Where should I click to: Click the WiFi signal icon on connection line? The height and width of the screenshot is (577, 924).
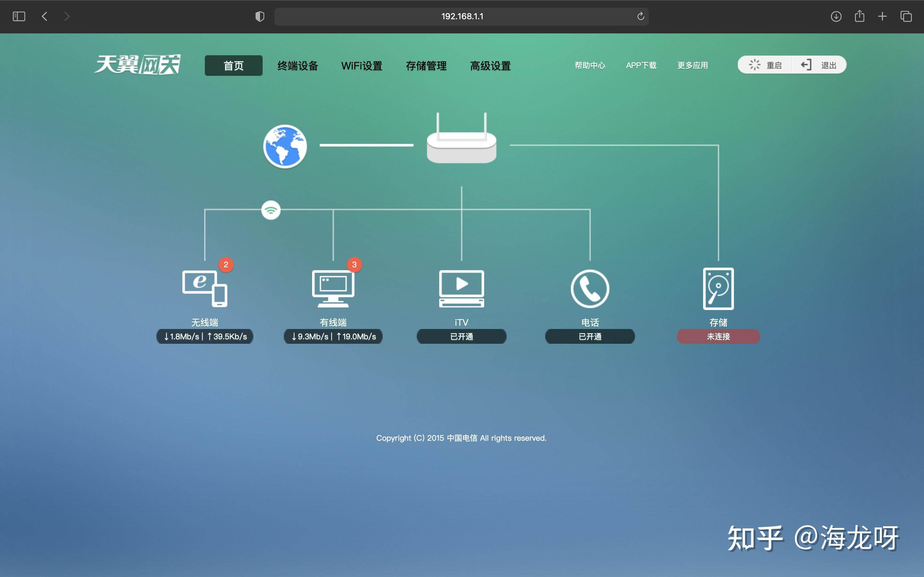(x=271, y=210)
